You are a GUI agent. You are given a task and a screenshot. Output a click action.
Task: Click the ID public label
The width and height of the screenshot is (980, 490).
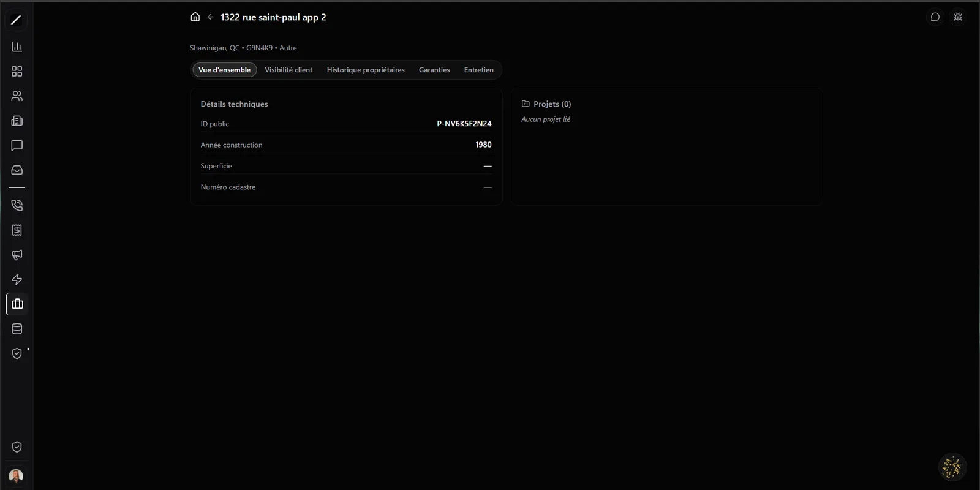click(215, 124)
